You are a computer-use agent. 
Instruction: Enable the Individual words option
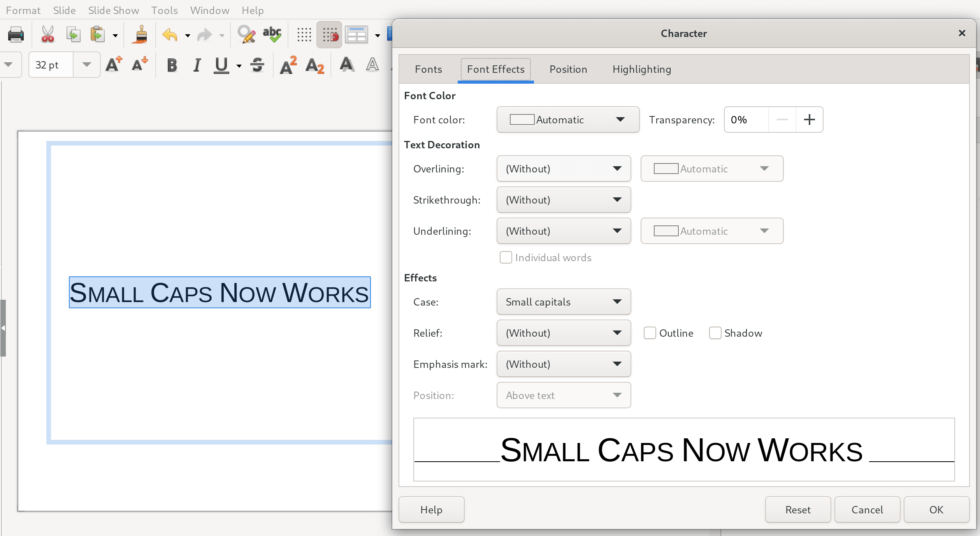506,257
